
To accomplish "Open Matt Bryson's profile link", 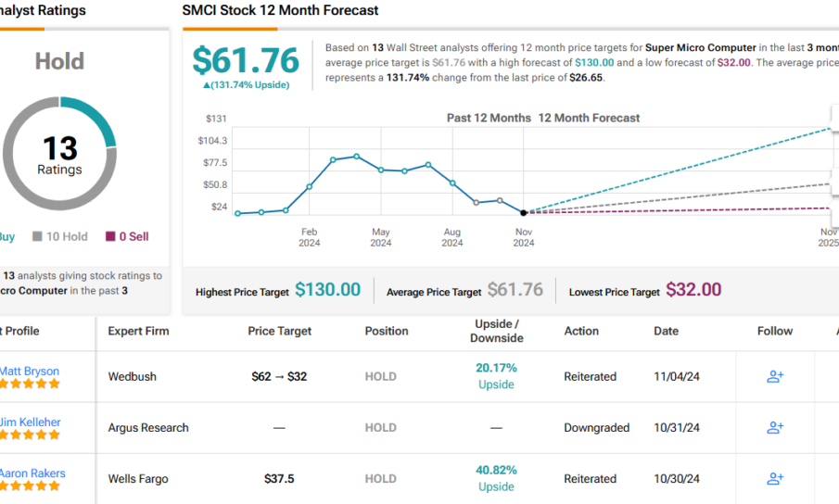I will [x=30, y=371].
